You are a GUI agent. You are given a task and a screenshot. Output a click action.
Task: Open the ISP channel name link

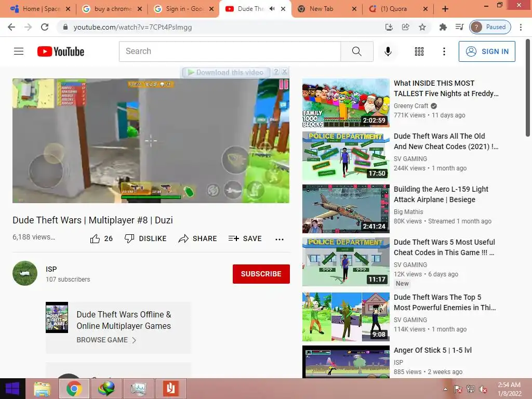coord(51,269)
